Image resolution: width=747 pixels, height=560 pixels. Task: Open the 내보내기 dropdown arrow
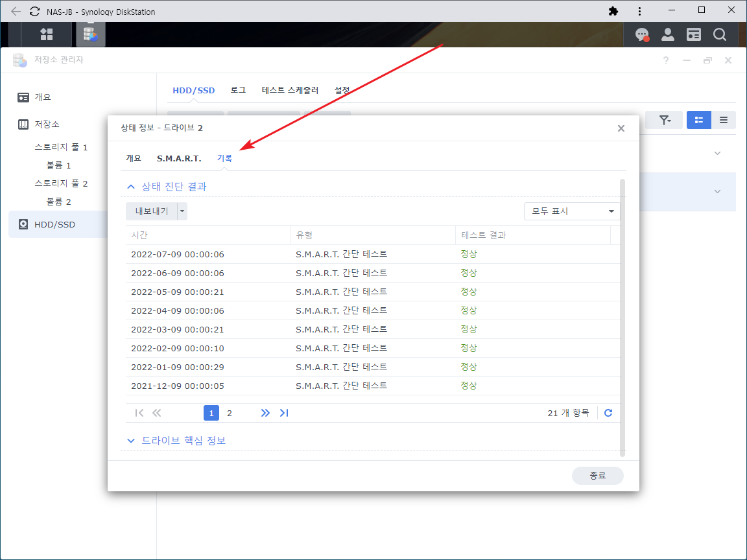(182, 211)
